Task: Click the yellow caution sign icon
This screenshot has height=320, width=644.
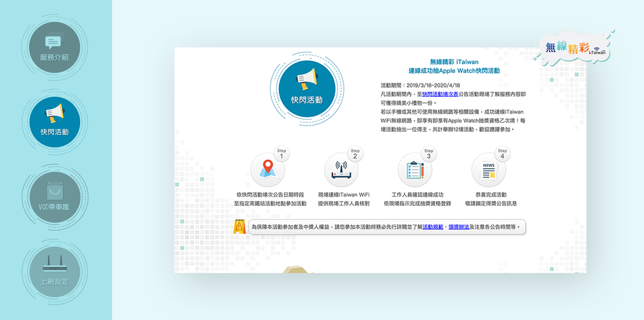Action: [x=239, y=226]
